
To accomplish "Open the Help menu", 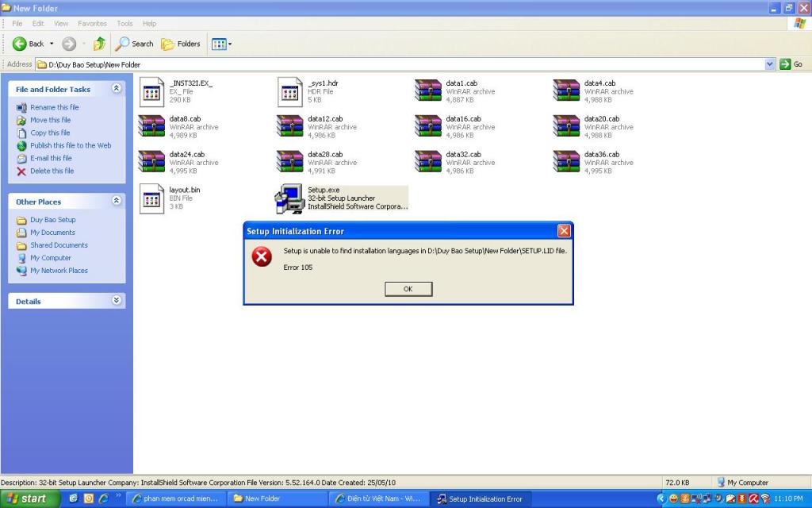I will click(x=149, y=23).
